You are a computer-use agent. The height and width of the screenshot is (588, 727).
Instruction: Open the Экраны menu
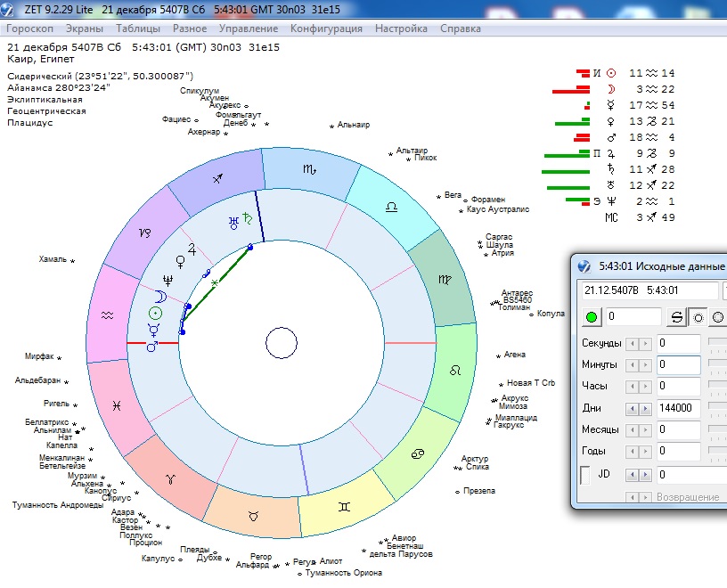point(85,29)
